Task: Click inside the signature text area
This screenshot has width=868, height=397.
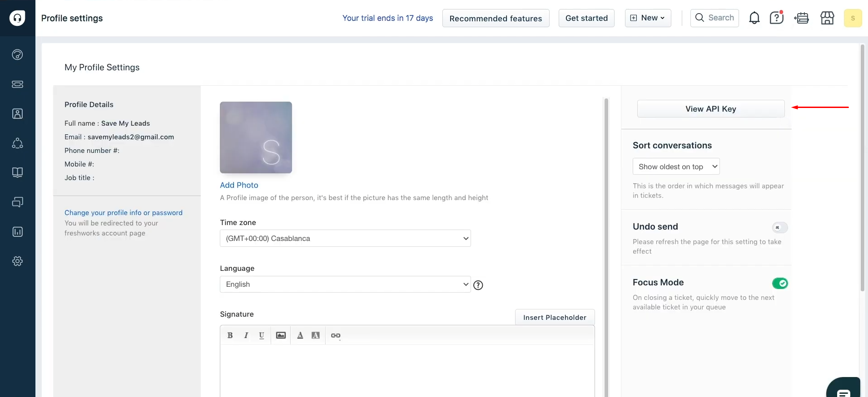Action: [x=407, y=371]
